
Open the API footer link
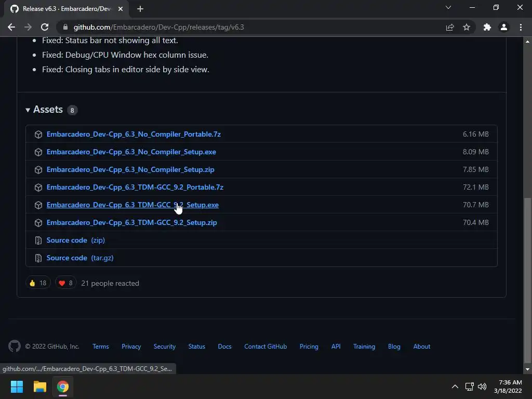(336, 347)
